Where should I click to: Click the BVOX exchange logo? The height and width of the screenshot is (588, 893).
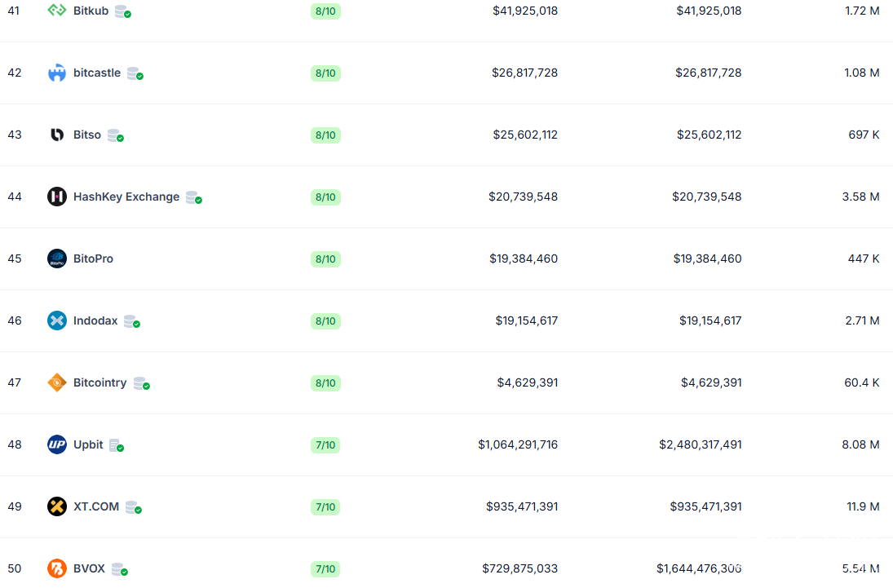point(57,568)
